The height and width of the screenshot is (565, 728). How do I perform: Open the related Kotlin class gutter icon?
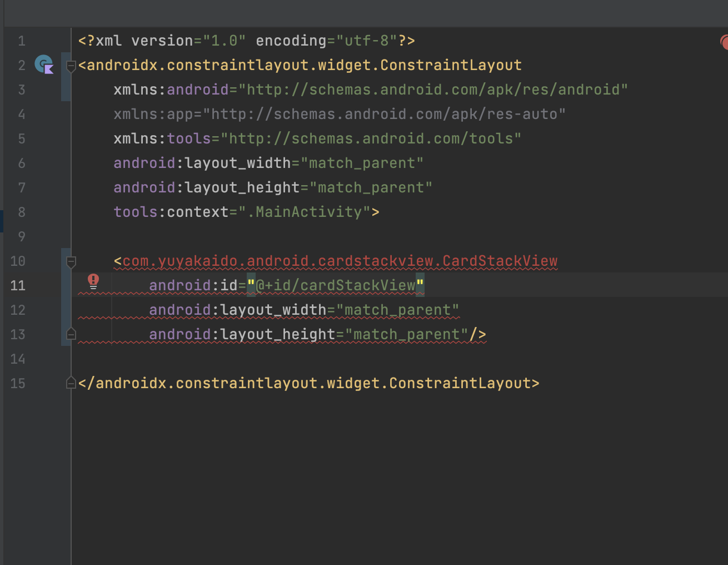44,65
